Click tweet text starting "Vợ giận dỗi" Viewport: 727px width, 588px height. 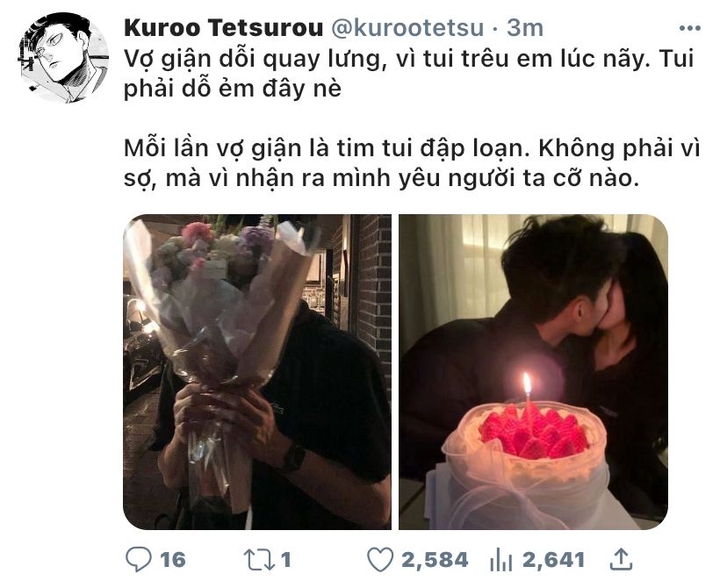coord(408,73)
